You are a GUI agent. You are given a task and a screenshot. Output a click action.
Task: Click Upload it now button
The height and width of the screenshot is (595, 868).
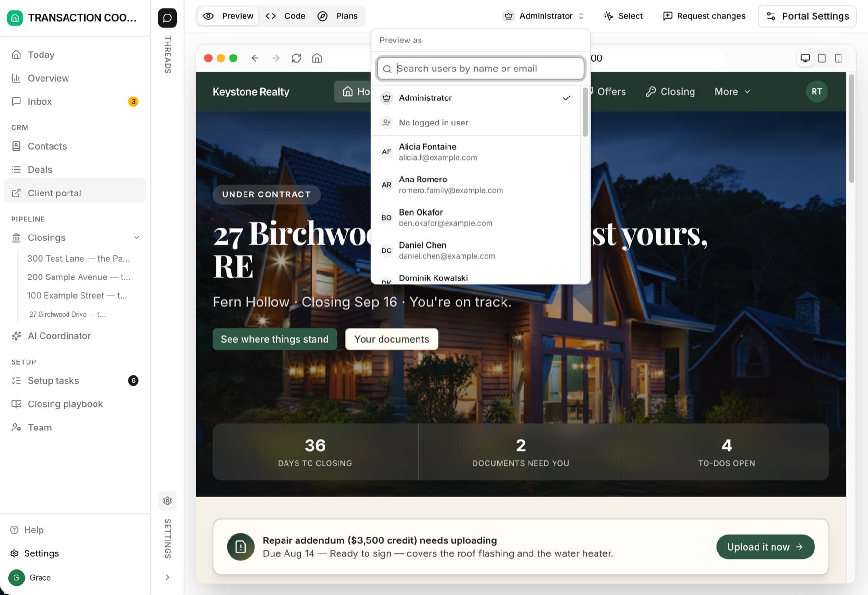[x=765, y=547]
